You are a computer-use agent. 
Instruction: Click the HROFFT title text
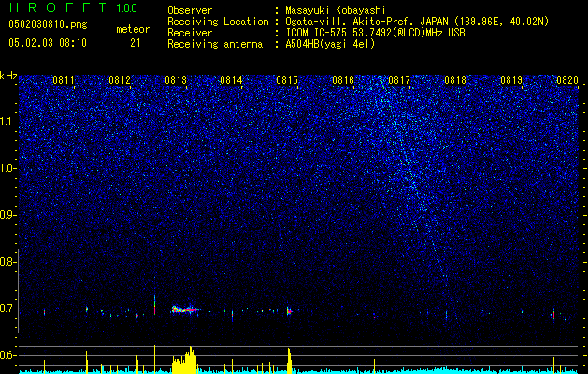58,7
